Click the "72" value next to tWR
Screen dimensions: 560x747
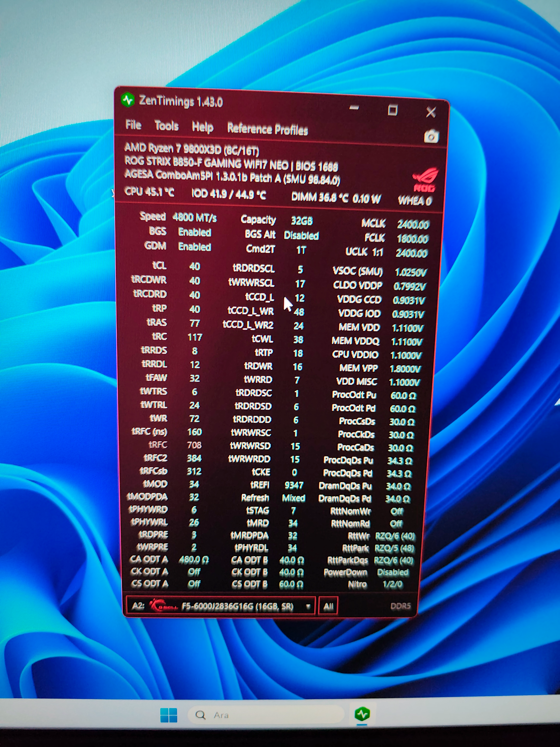[x=194, y=419]
